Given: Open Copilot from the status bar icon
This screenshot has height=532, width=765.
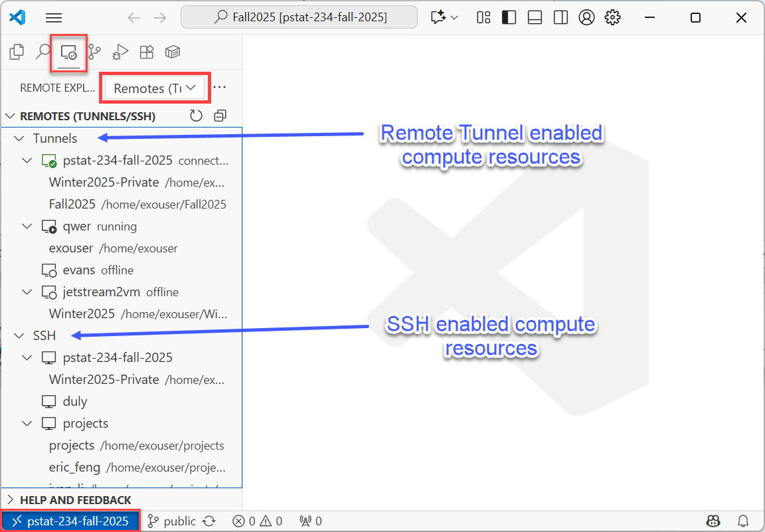Looking at the screenshot, I should pyautogui.click(x=713, y=521).
